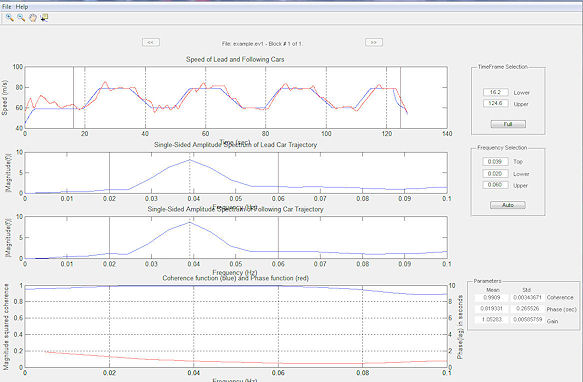Click the file label 'File: example.ev1 - Block # 1 of 1'

click(x=262, y=44)
